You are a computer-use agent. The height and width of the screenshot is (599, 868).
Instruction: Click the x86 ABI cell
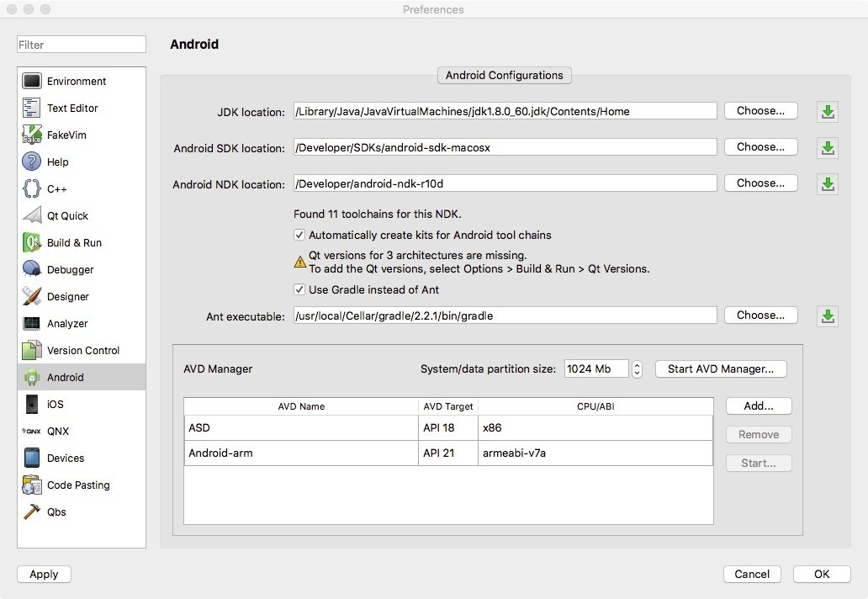tap(595, 427)
